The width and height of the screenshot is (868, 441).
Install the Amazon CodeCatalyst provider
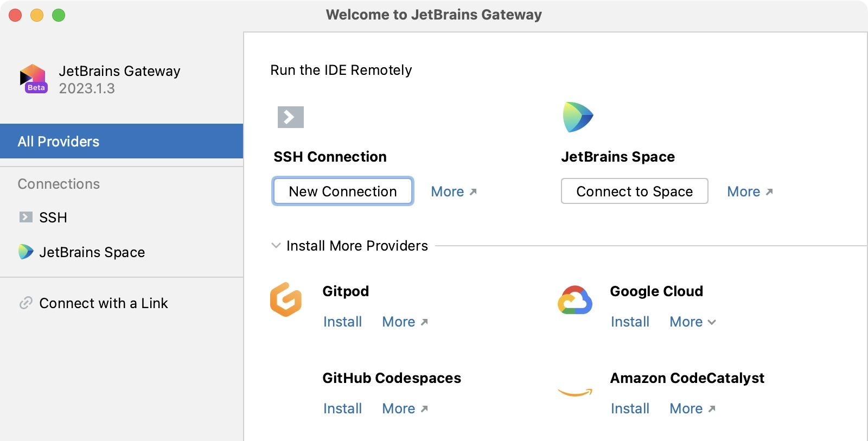pos(630,408)
